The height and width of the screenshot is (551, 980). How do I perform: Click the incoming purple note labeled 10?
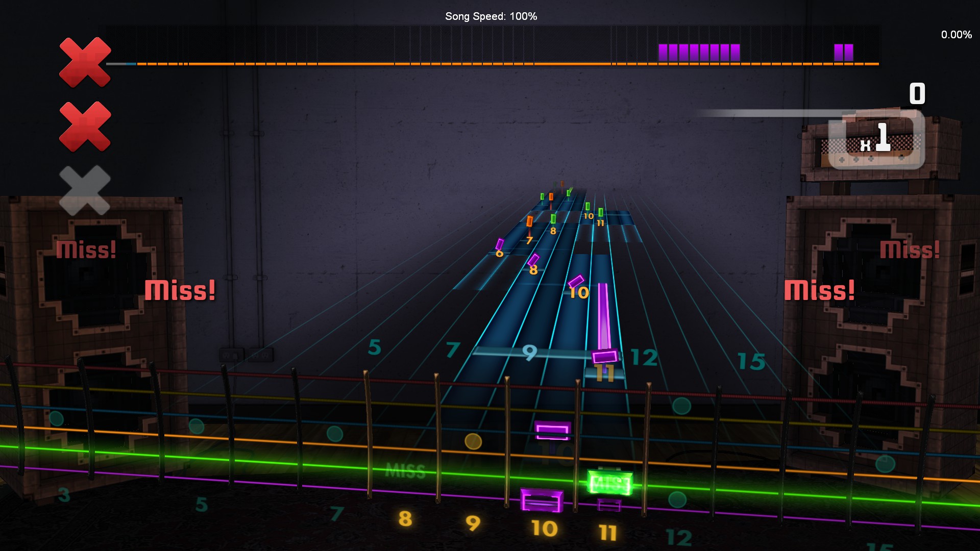[x=576, y=281]
